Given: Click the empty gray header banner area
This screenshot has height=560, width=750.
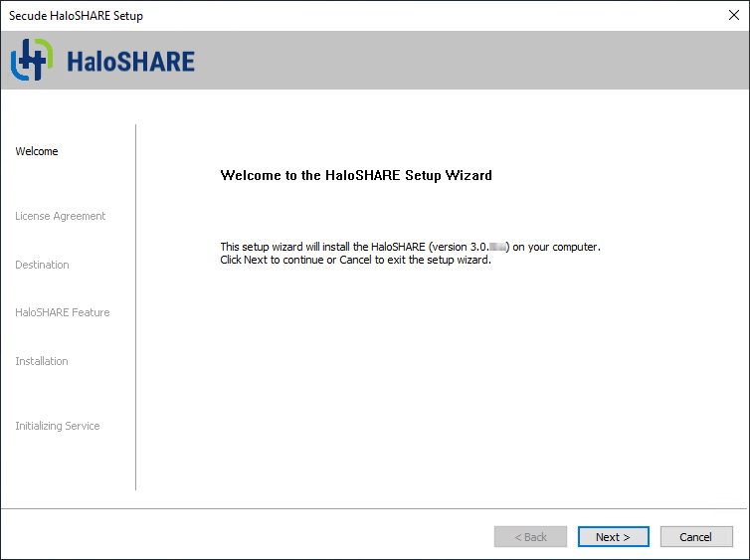Looking at the screenshot, I should [468, 60].
